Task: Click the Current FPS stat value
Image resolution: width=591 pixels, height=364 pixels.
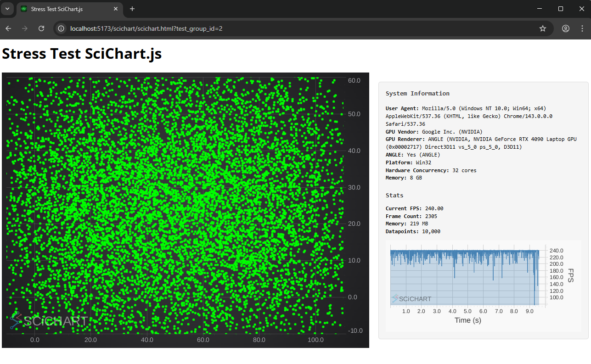Action: coord(434,208)
